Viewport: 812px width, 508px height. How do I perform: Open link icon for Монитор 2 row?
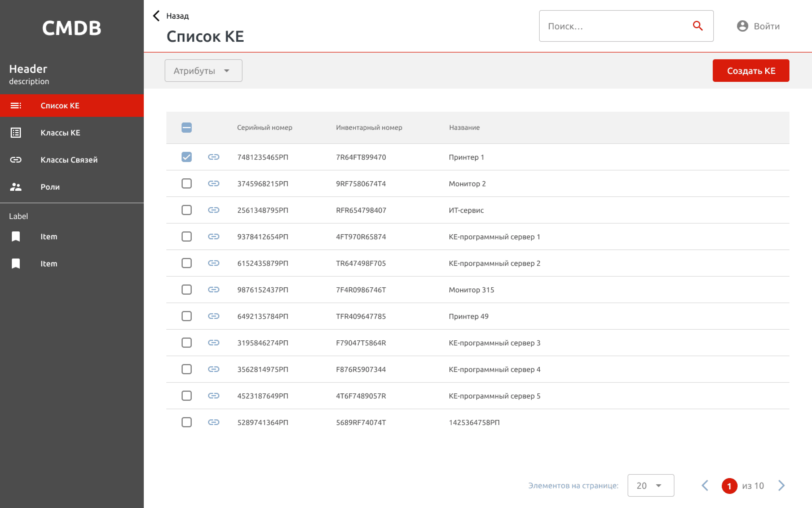point(214,183)
